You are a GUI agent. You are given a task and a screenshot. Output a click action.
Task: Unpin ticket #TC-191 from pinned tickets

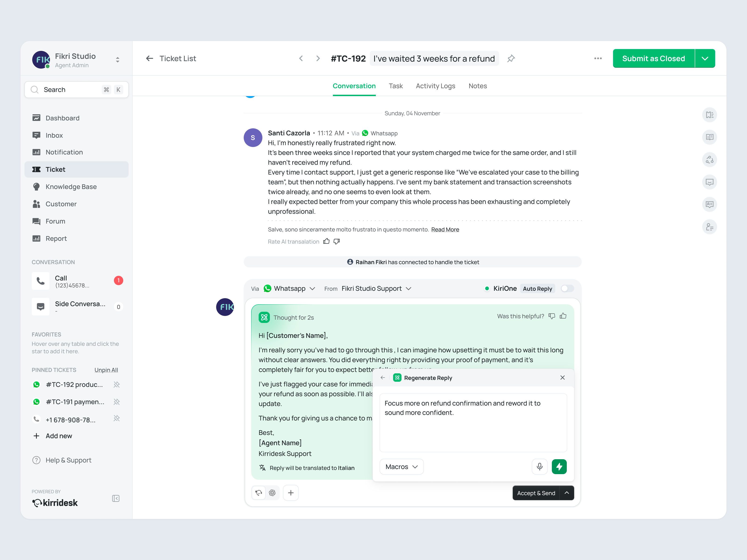pyautogui.click(x=116, y=402)
